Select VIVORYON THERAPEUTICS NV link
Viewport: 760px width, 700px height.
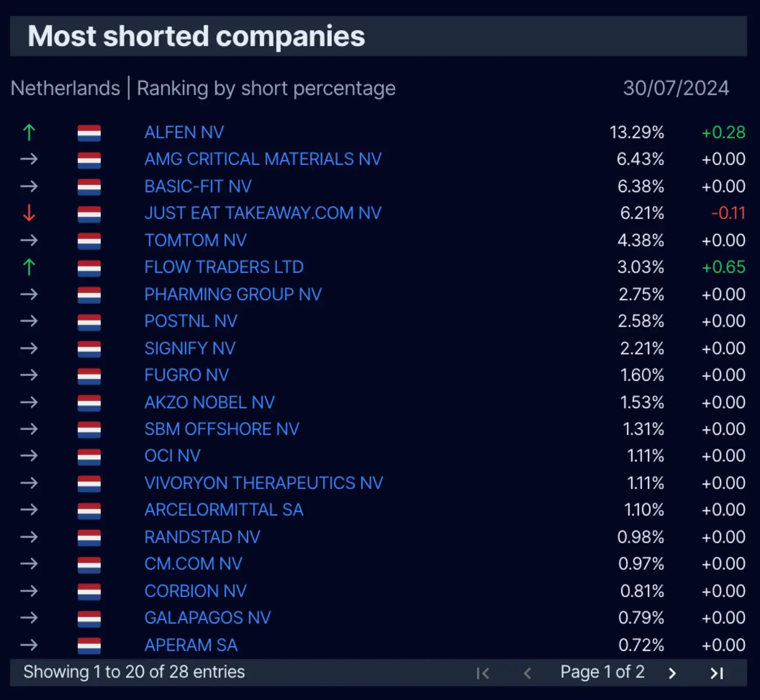[x=263, y=483]
